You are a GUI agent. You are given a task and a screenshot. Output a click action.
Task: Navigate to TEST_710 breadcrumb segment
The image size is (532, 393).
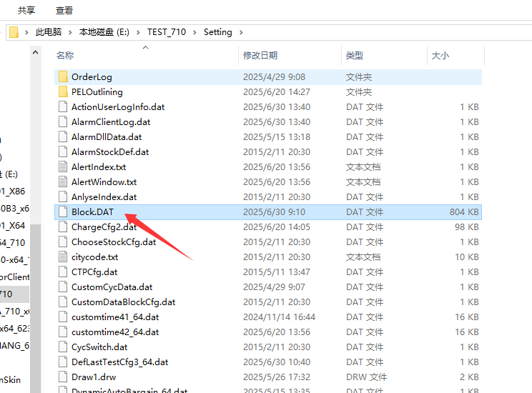coord(167,32)
